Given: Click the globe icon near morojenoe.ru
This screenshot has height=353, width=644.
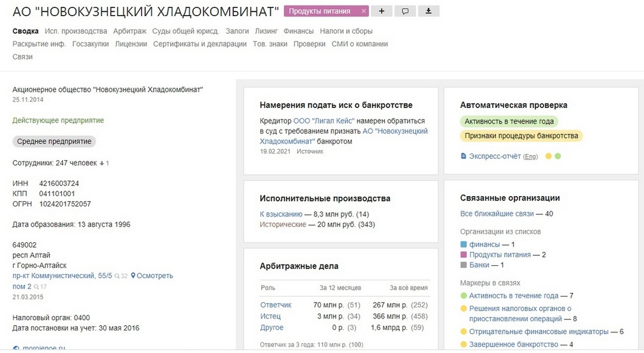Looking at the screenshot, I should click(x=16, y=348).
